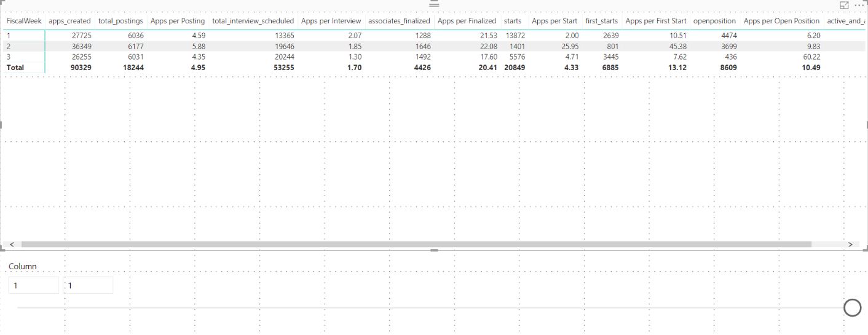Sort by the apps_created column header
Image resolution: width=868 pixels, height=335 pixels.
pyautogui.click(x=69, y=21)
